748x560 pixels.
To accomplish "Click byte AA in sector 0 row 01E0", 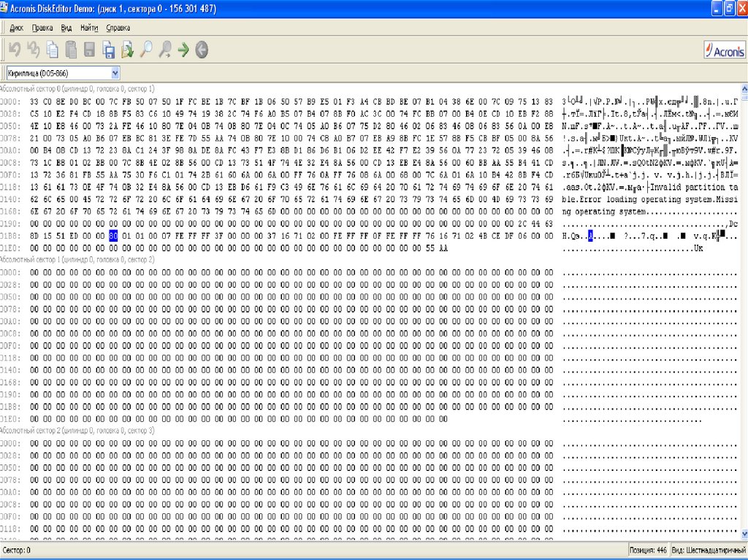I will tap(443, 248).
